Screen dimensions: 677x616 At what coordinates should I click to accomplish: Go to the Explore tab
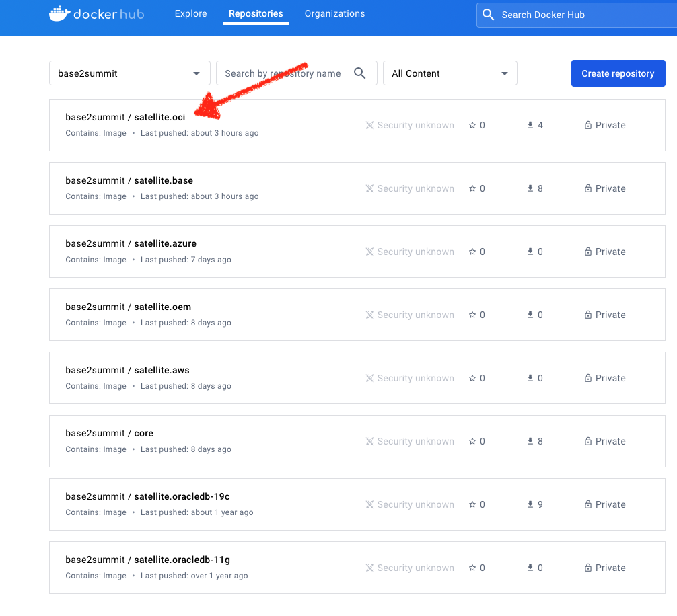pyautogui.click(x=191, y=14)
